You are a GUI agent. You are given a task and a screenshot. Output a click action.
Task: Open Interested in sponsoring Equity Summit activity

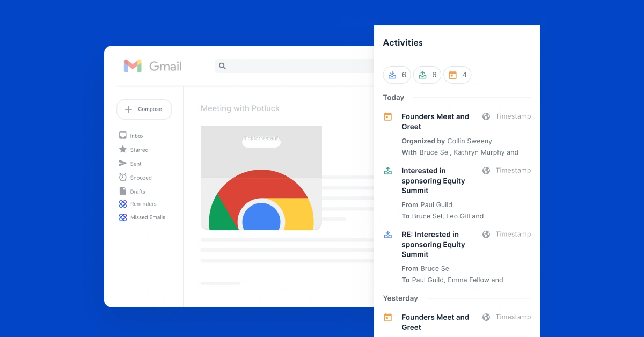[x=433, y=181]
